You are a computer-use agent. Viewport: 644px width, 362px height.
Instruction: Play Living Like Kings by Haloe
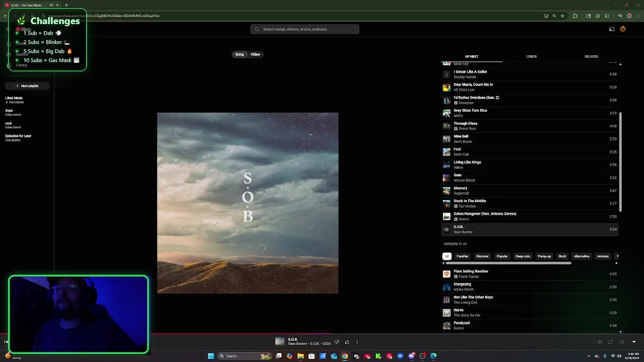pyautogui.click(x=530, y=165)
